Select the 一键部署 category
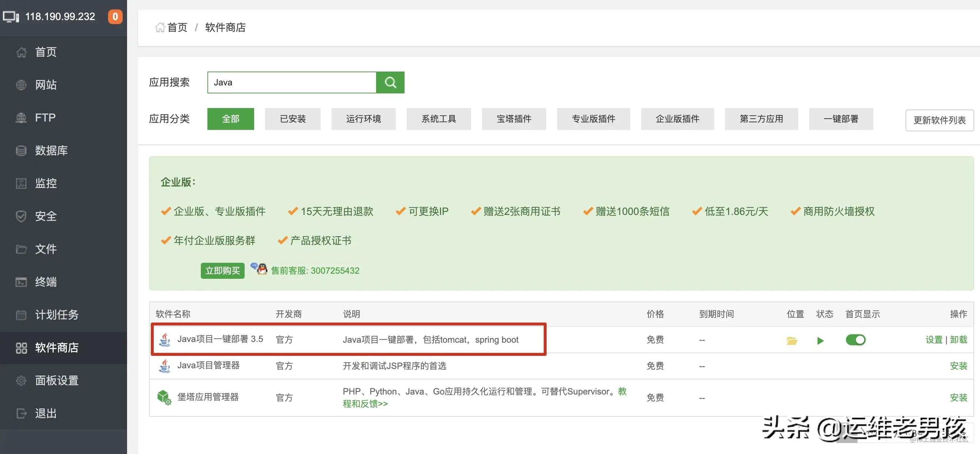Image resolution: width=980 pixels, height=454 pixels. pos(841,119)
